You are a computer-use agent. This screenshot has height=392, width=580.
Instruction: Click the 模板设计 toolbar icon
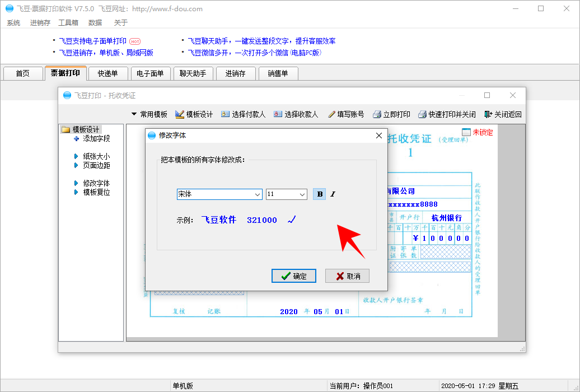(x=180, y=114)
